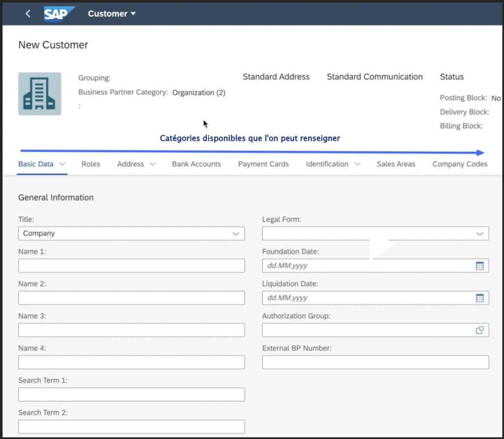Switch to the Roles tab
Image resolution: width=504 pixels, height=439 pixels.
click(x=91, y=164)
